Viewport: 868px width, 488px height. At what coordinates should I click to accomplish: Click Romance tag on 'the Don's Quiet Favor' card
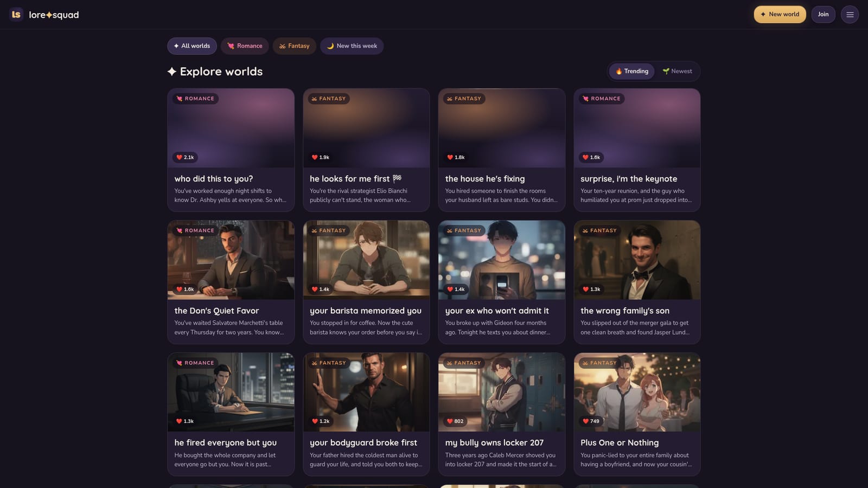tap(195, 230)
